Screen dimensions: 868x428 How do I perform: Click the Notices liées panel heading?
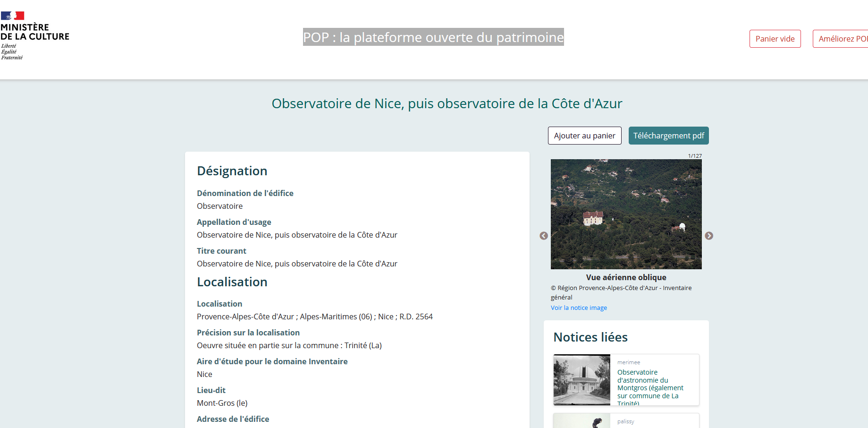tap(590, 337)
